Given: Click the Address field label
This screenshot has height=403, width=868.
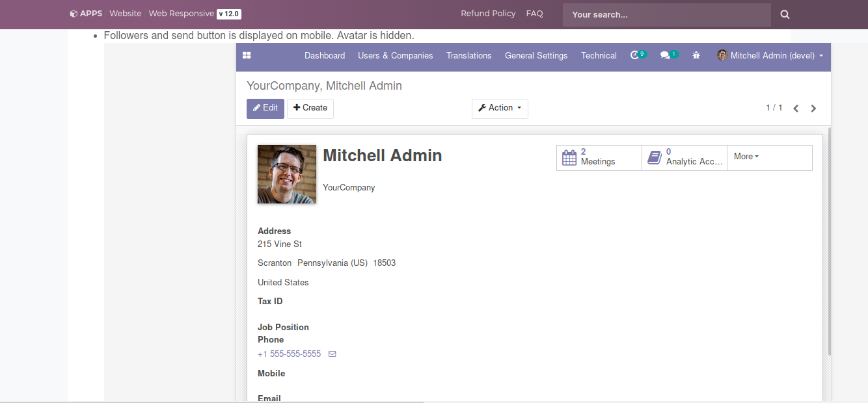Looking at the screenshot, I should point(274,231).
